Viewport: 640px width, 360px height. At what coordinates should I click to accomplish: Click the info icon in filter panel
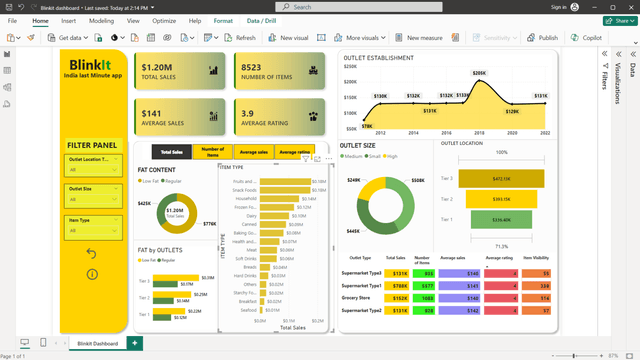(92, 274)
